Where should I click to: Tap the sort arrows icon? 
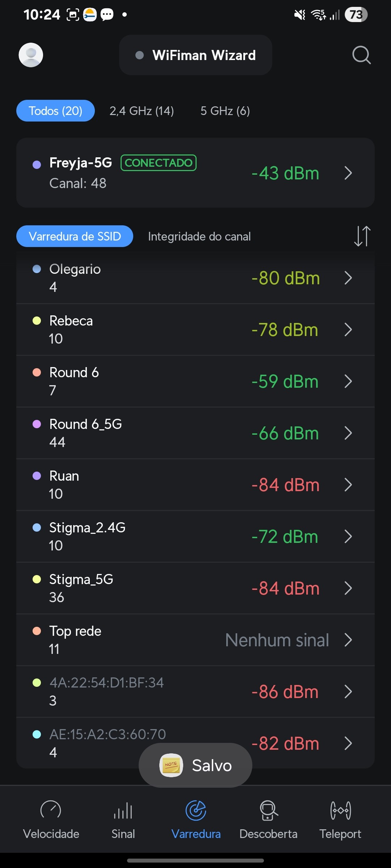coord(362,236)
